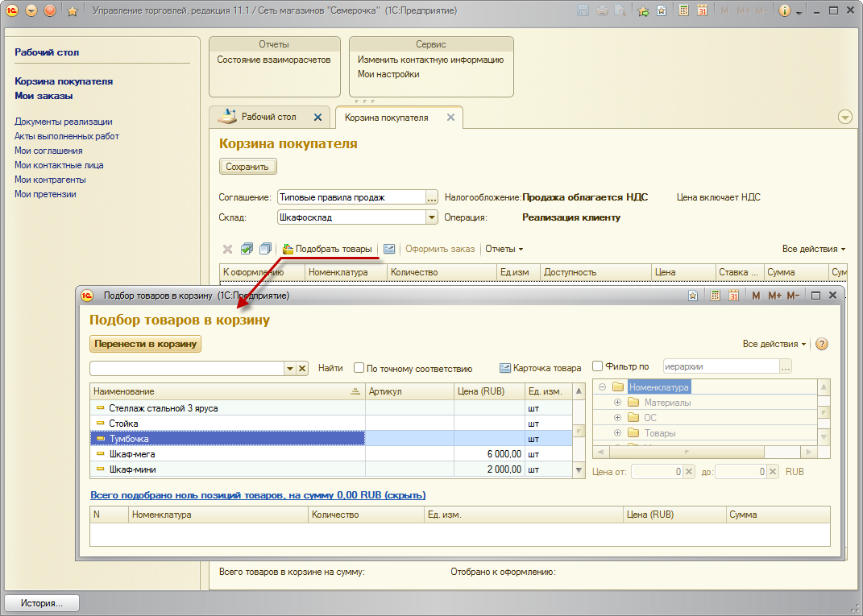Open 'Все действия' menu in selection dialog
The image size is (863, 616).
click(774, 345)
